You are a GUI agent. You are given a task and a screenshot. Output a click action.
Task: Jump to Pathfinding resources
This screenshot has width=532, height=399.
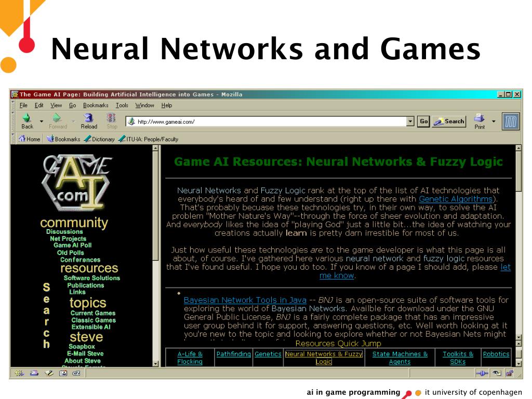point(233,354)
